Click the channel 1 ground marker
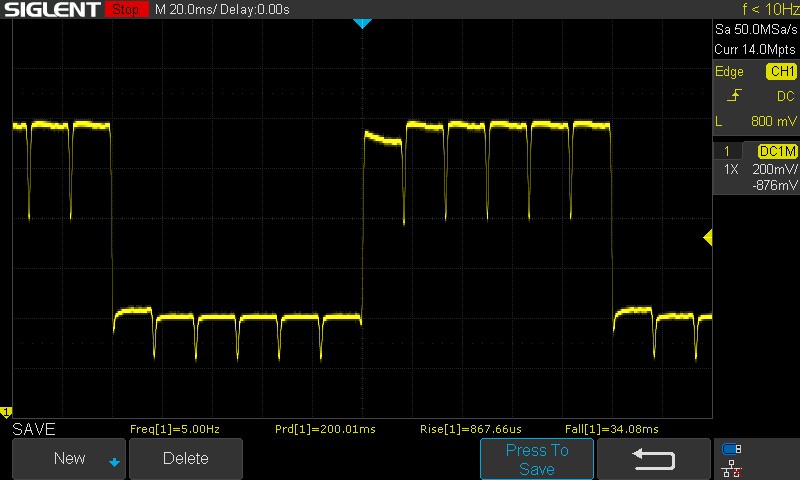800x480 pixels. [6, 412]
